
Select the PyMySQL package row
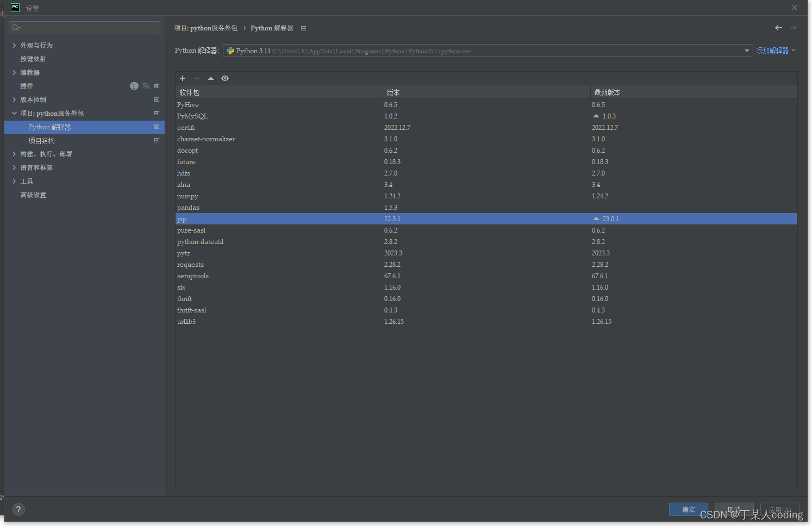(486, 116)
